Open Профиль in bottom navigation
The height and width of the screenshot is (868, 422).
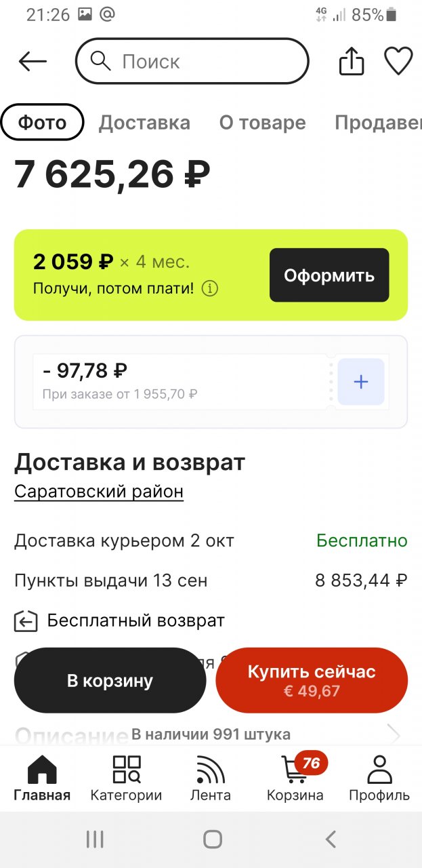(379, 778)
